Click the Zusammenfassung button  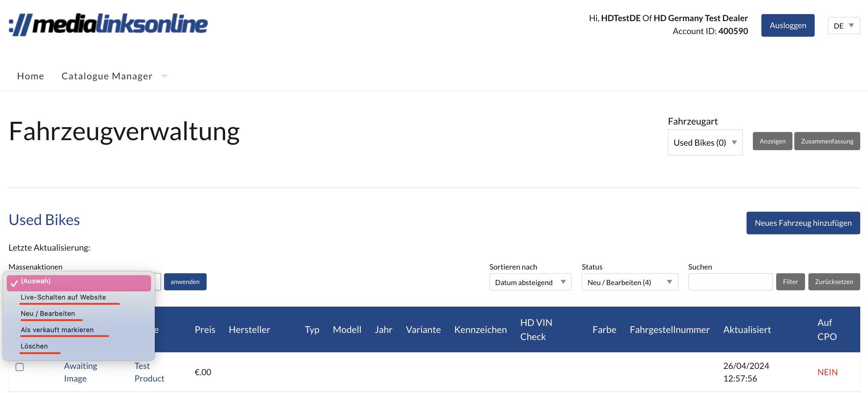(x=827, y=141)
